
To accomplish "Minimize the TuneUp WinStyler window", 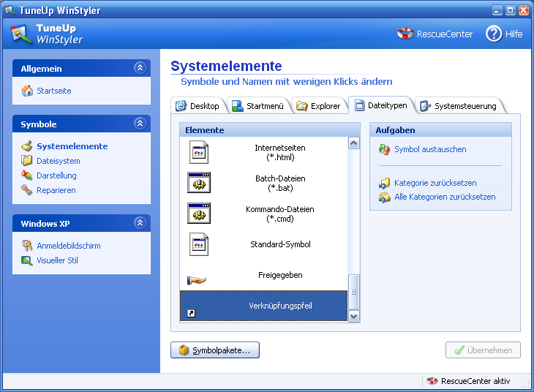I will 497,10.
